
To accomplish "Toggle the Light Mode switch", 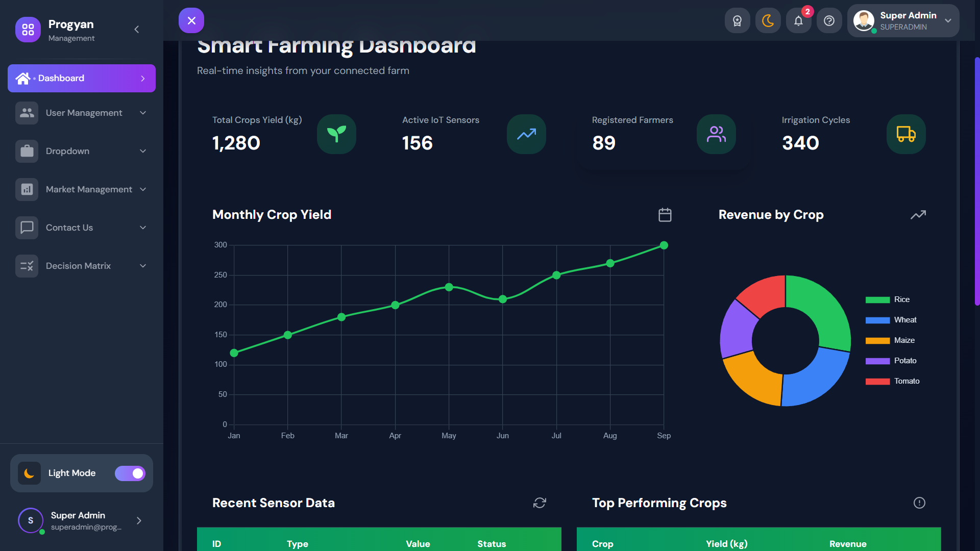I will coord(130,473).
